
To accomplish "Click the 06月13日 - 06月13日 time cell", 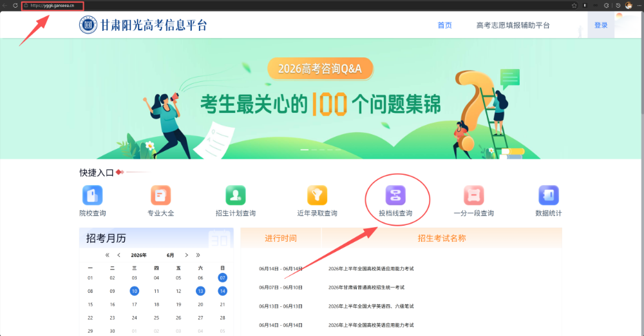I will pos(281,306).
